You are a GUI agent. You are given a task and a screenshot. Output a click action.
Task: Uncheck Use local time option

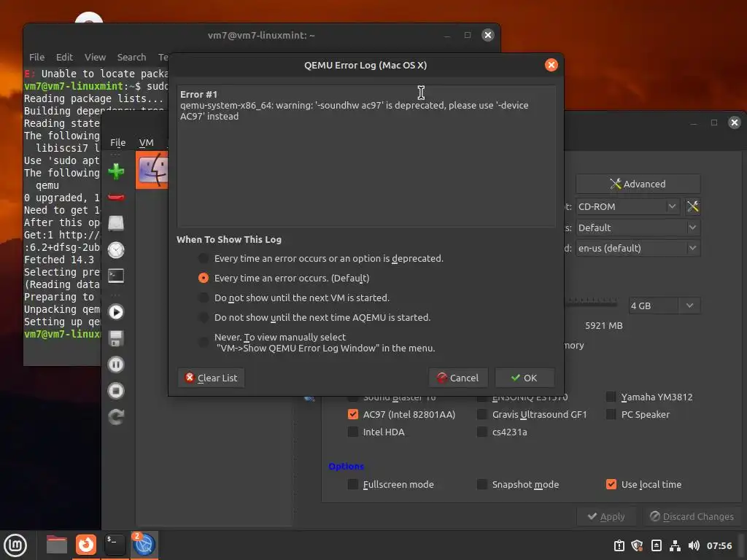pos(611,485)
